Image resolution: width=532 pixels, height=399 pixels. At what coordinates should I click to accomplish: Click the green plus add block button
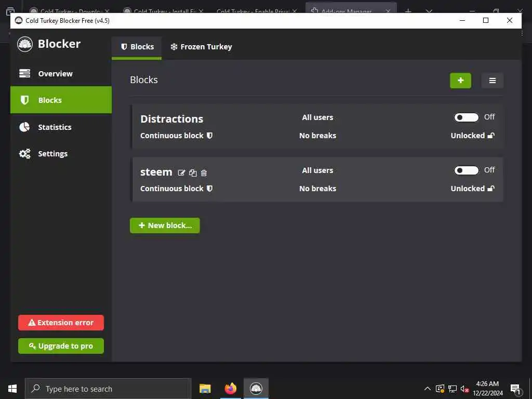(x=460, y=81)
